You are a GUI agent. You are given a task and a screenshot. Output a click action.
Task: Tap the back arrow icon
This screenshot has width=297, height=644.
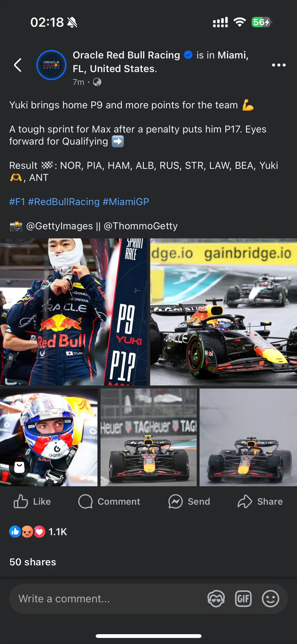[x=18, y=65]
